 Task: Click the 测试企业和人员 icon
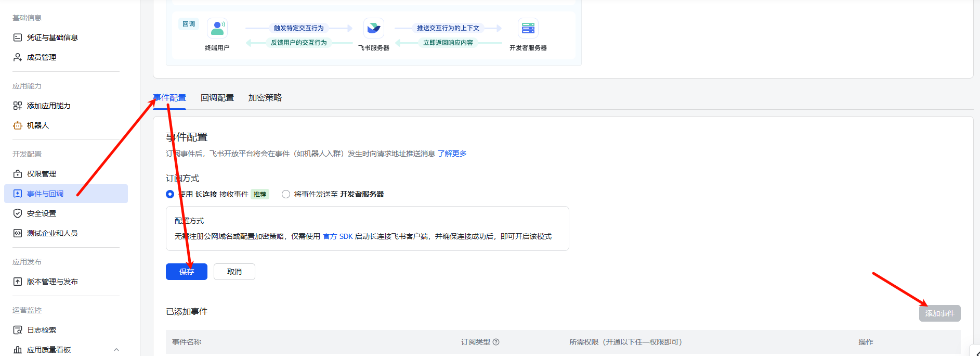coord(18,233)
